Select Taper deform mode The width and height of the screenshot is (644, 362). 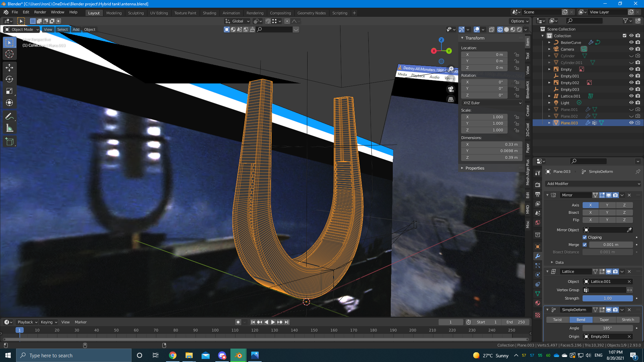[604, 320]
